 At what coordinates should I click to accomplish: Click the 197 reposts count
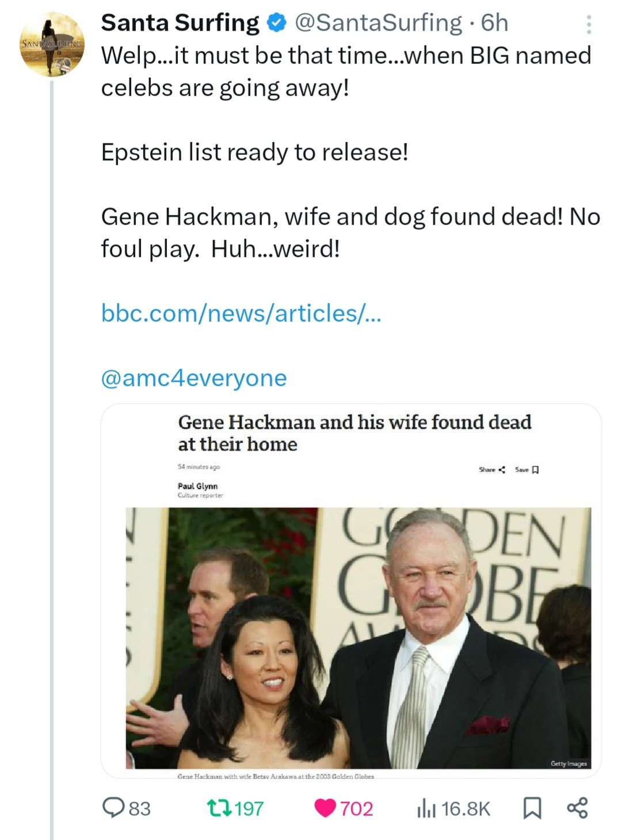tap(249, 808)
